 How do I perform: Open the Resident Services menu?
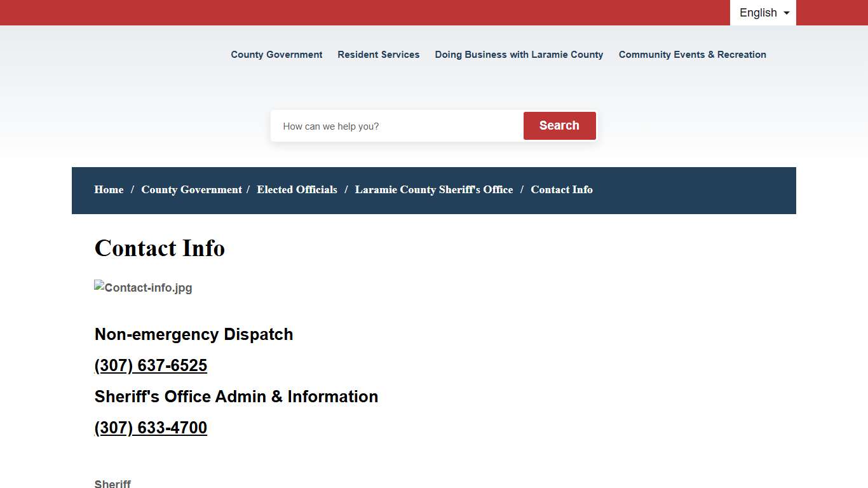(378, 55)
